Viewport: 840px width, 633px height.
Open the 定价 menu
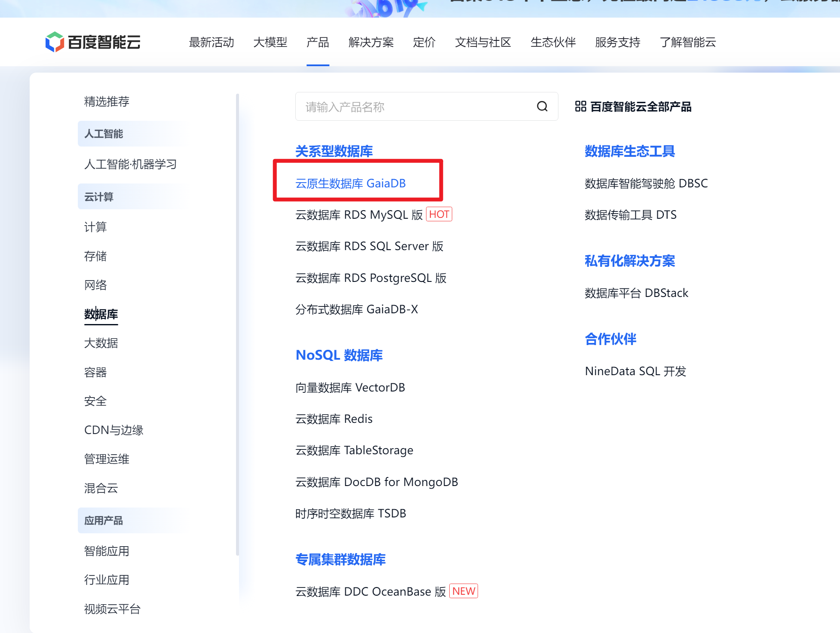pyautogui.click(x=424, y=42)
